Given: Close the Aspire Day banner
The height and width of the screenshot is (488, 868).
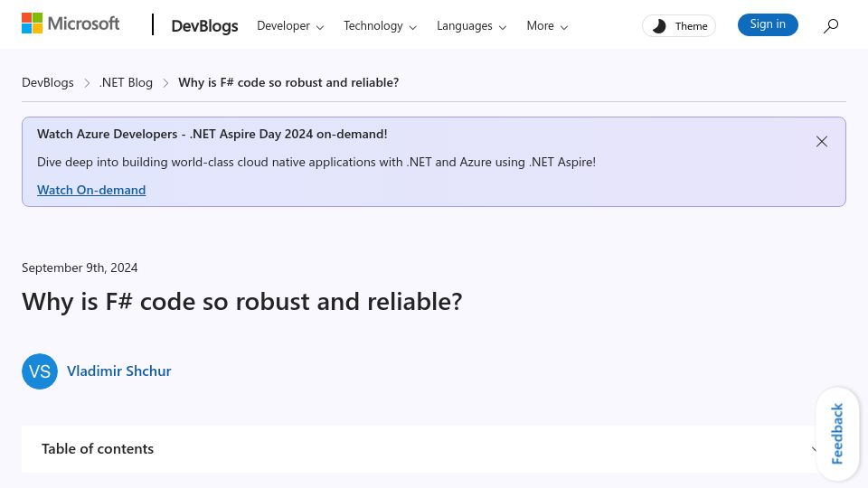Looking at the screenshot, I should (822, 142).
